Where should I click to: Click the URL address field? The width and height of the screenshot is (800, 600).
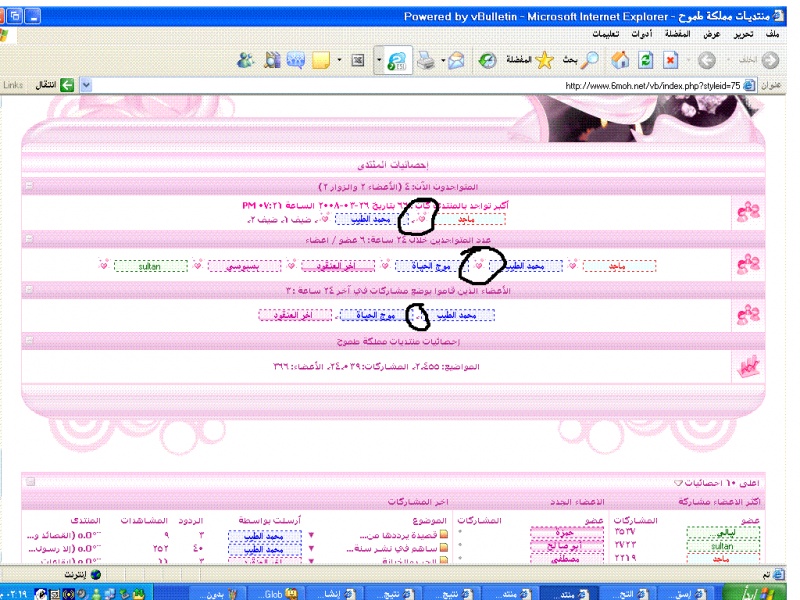click(x=400, y=85)
